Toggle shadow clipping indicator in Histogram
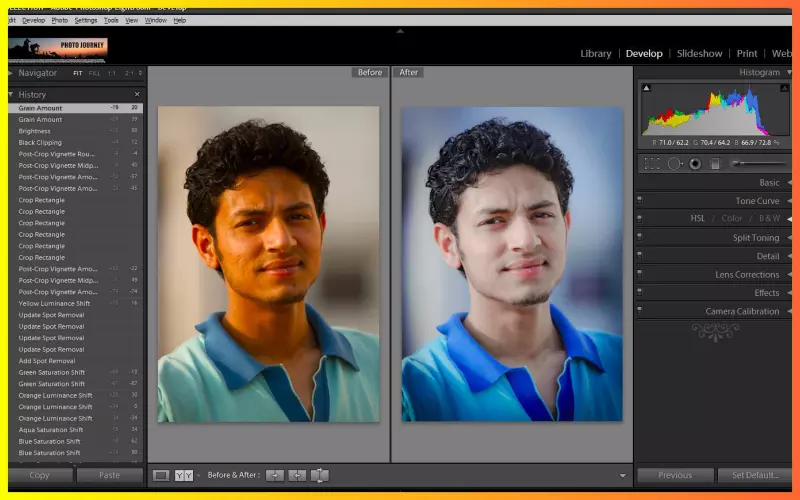The width and height of the screenshot is (800, 500). click(x=646, y=88)
